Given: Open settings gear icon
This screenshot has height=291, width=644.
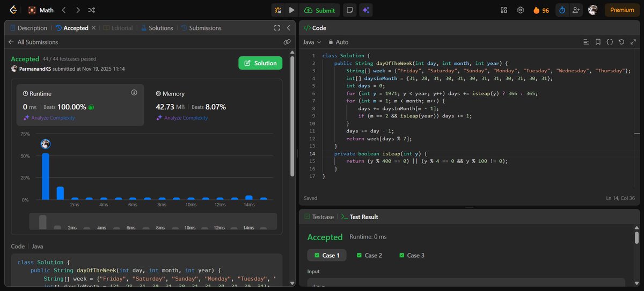Looking at the screenshot, I should point(520,10).
